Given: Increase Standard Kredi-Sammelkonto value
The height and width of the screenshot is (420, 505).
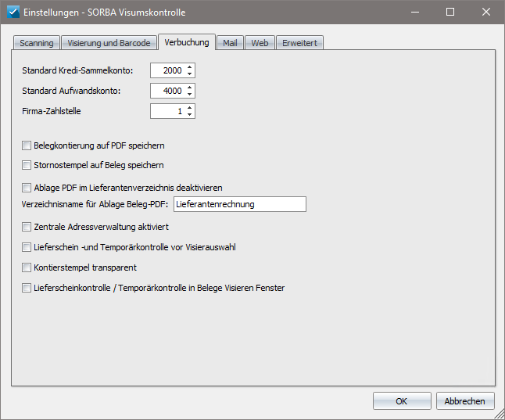Looking at the screenshot, I should coord(190,67).
